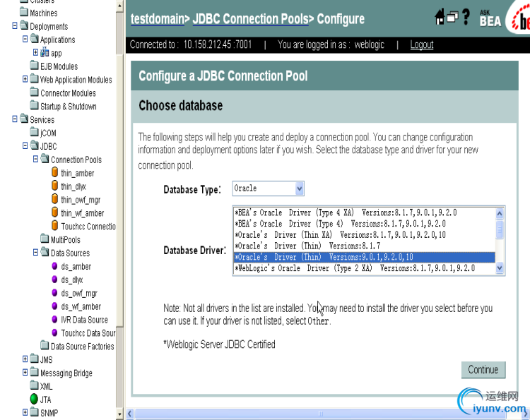The height and width of the screenshot is (420, 530).
Task: Select BEA's Oracle Driver (Type 4)
Action: (x=365, y=224)
